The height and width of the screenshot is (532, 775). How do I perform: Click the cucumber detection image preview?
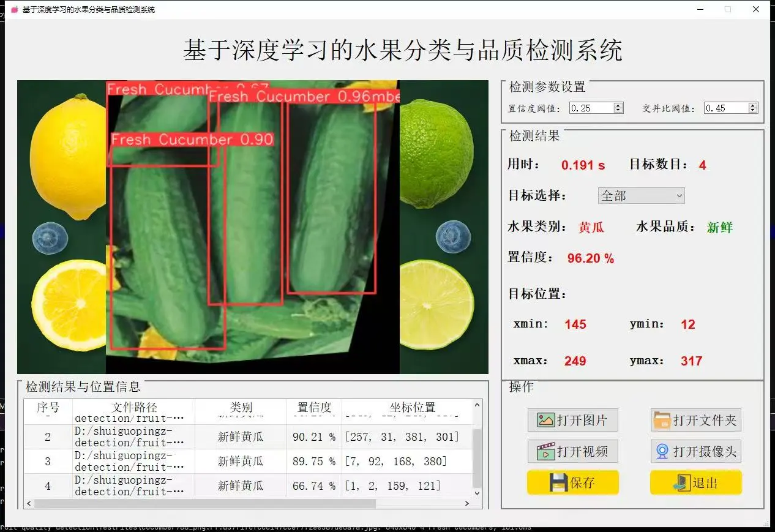point(251,227)
